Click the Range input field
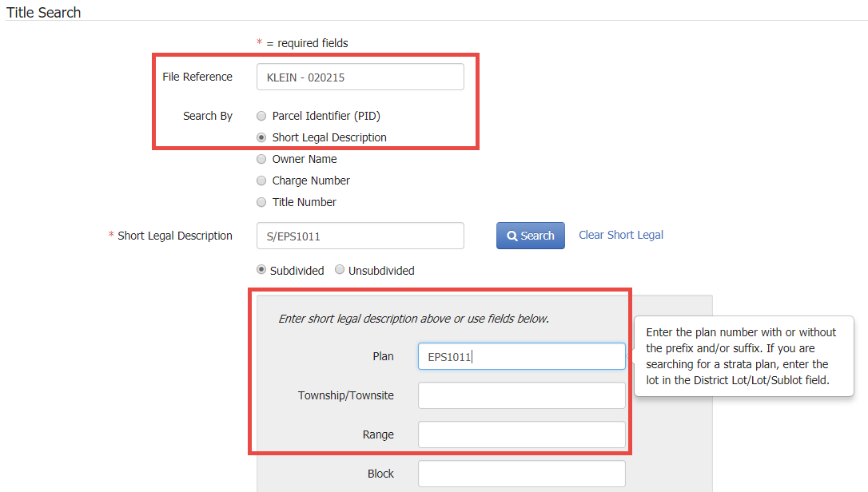 521,434
